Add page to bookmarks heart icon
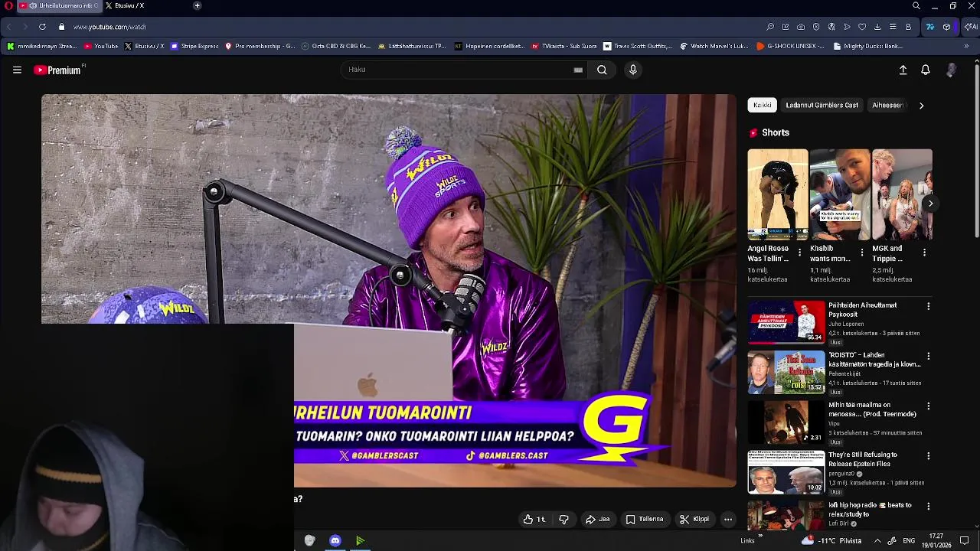 (x=862, y=27)
